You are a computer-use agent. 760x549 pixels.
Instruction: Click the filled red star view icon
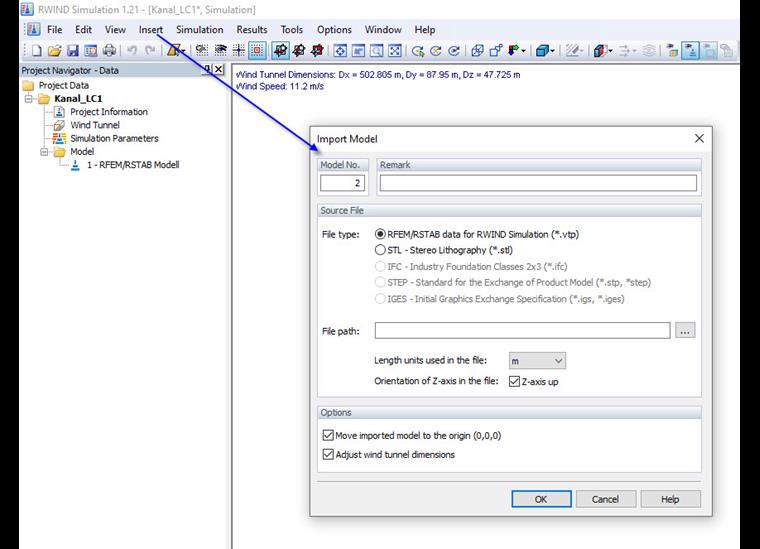pos(317,50)
